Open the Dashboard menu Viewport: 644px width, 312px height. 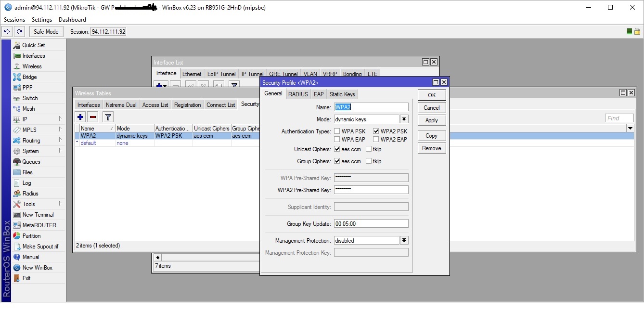click(x=72, y=20)
